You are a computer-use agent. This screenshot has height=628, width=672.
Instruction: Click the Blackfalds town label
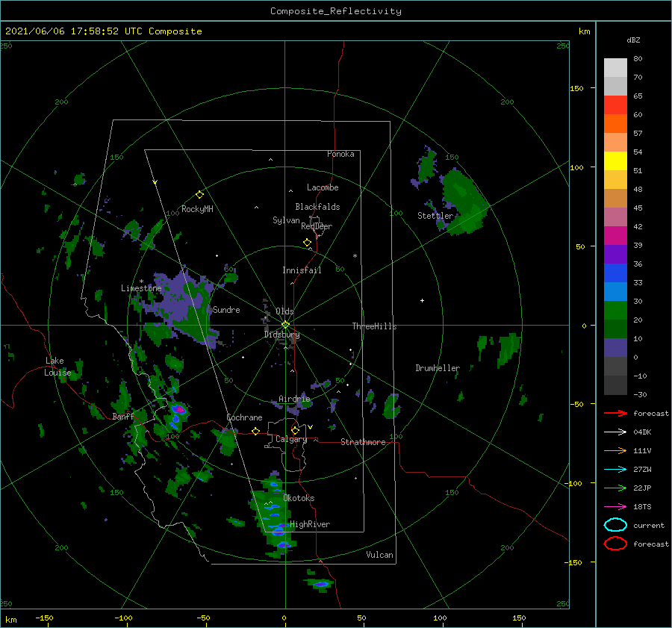[317, 207]
